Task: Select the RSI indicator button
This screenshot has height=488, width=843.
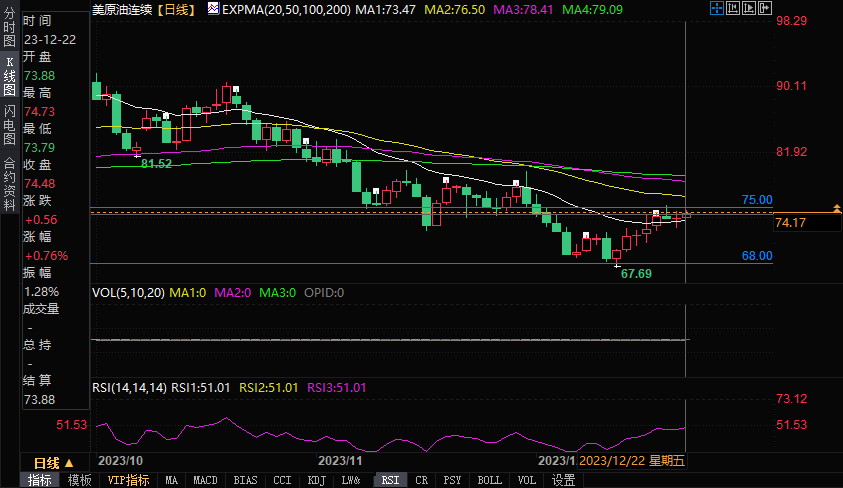Action: point(388,480)
